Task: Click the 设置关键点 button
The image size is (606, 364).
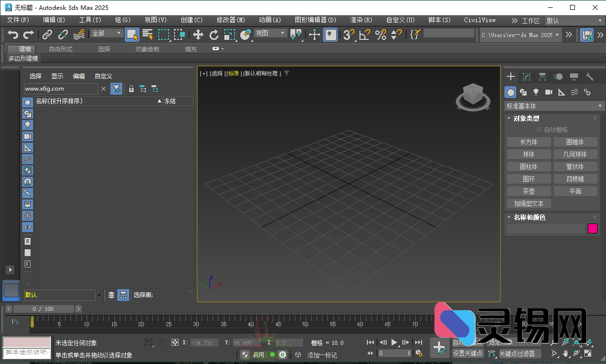Action: 468,353
